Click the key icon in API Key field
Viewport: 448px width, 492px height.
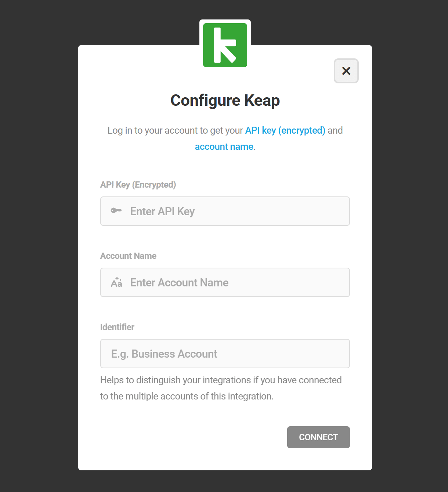[116, 211]
